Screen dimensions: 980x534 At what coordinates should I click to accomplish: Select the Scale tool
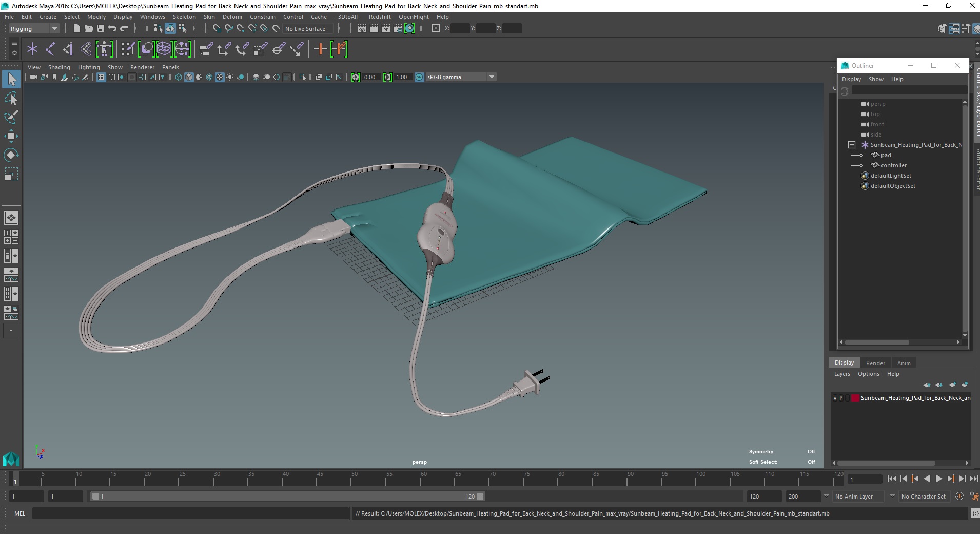(x=11, y=174)
